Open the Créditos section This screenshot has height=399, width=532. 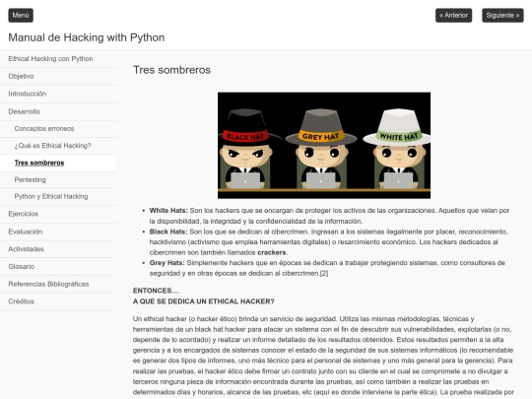click(58, 301)
